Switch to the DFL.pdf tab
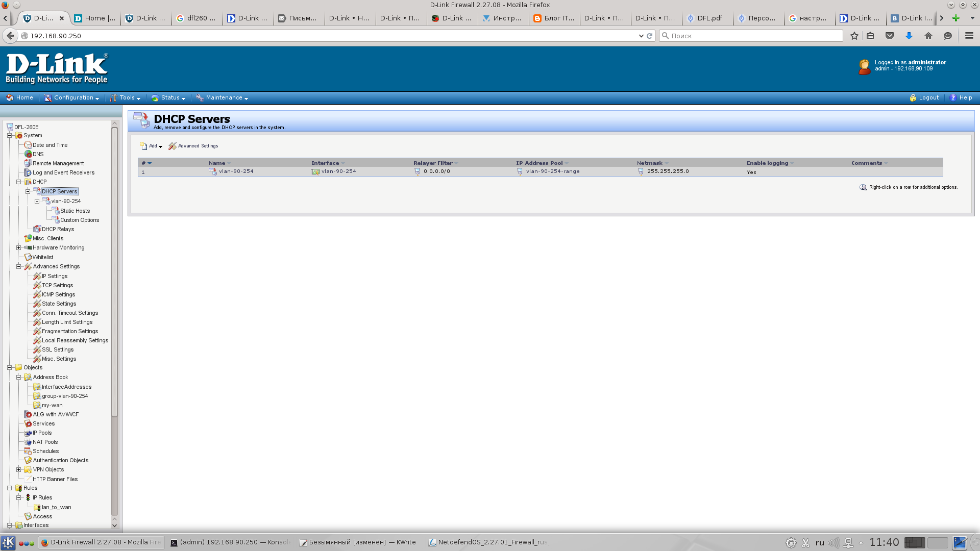This screenshot has height=551, width=980. [707, 18]
